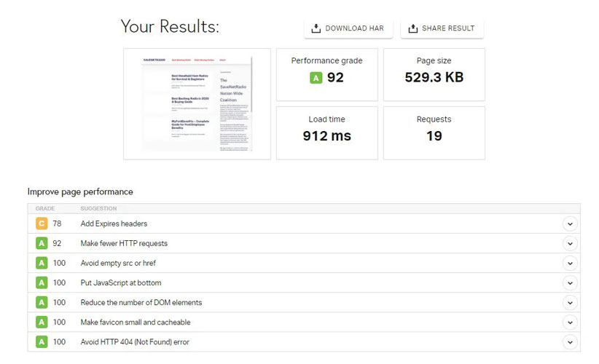Image resolution: width=599 pixels, height=364 pixels.
Task: Click the 912 ms load time value
Action: point(327,136)
